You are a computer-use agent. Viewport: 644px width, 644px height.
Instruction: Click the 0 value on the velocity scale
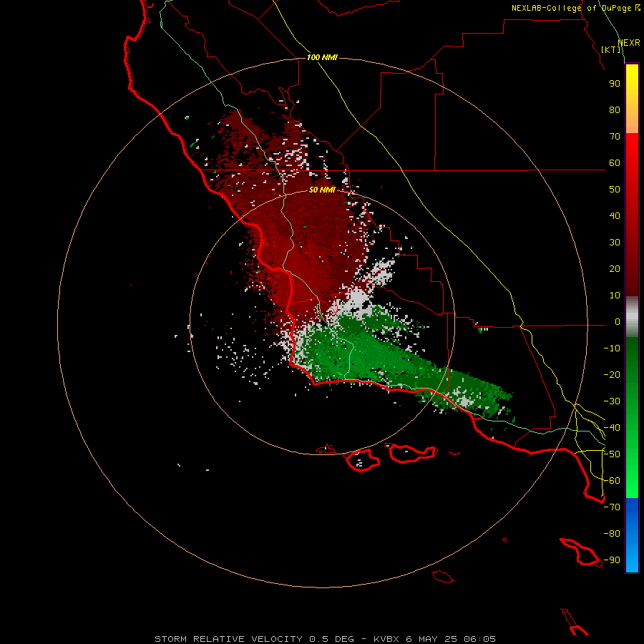618,322
